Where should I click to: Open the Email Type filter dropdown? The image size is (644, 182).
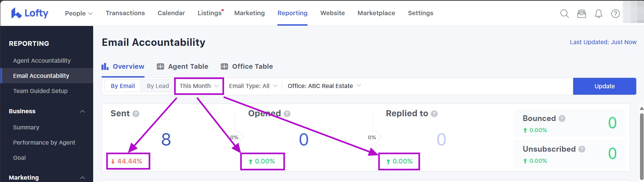(253, 86)
